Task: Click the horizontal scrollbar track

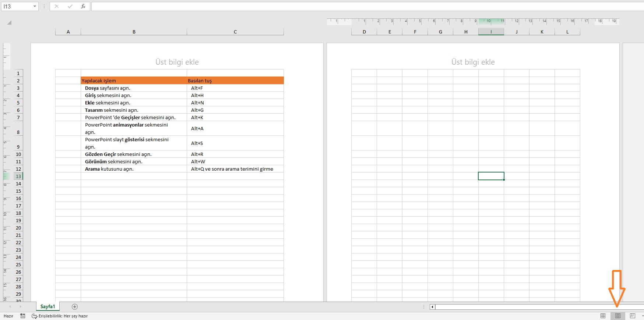Action: point(539,307)
